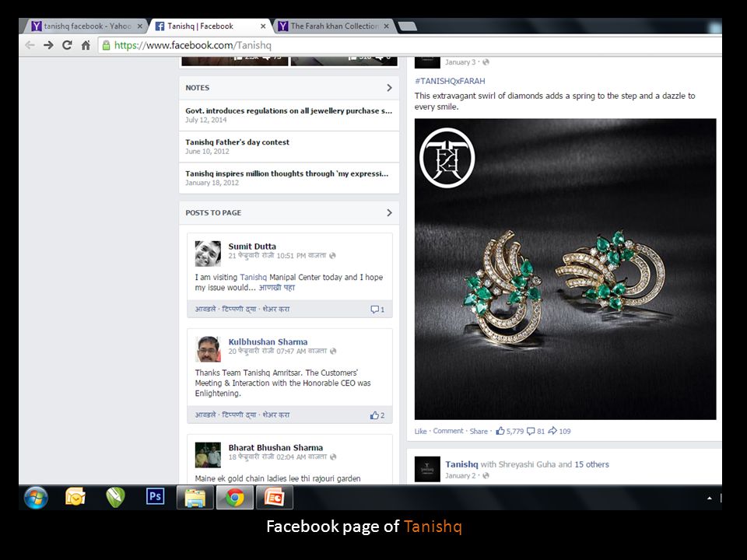
Task: Open the 'January 2' post timestamp
Action: pos(460,476)
